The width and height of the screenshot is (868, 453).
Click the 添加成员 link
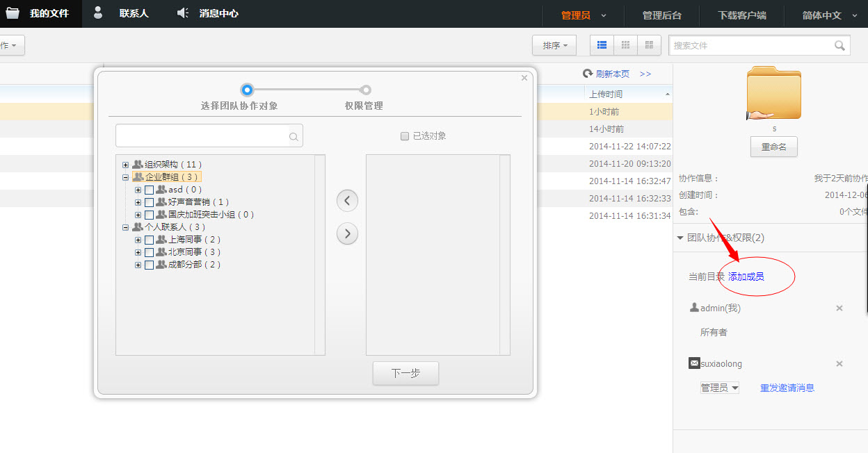click(748, 275)
